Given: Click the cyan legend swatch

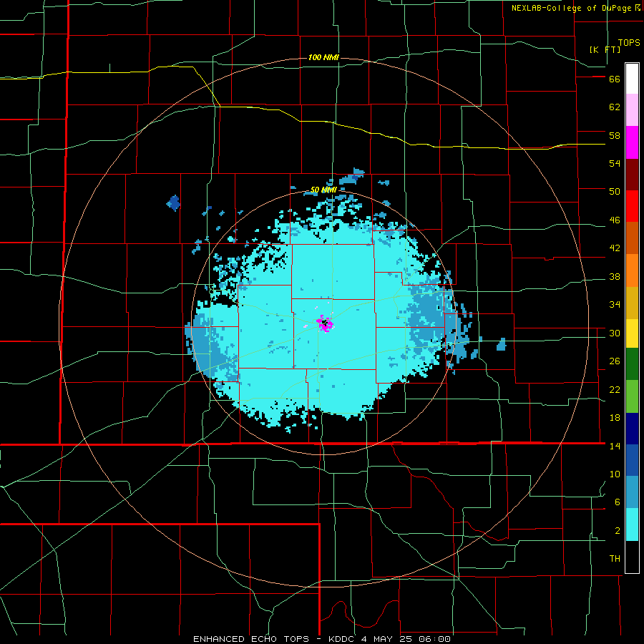Looking at the screenshot, I should coord(632,525).
